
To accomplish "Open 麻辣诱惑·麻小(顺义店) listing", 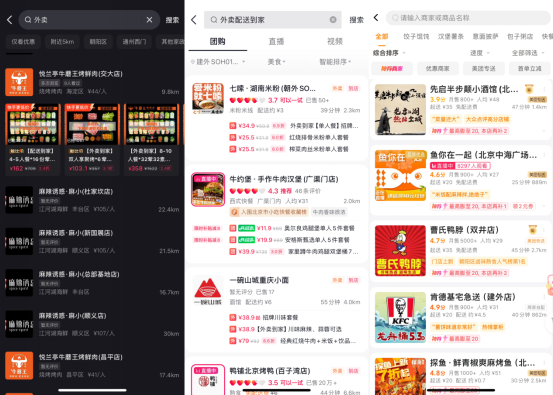I will tap(92, 324).
